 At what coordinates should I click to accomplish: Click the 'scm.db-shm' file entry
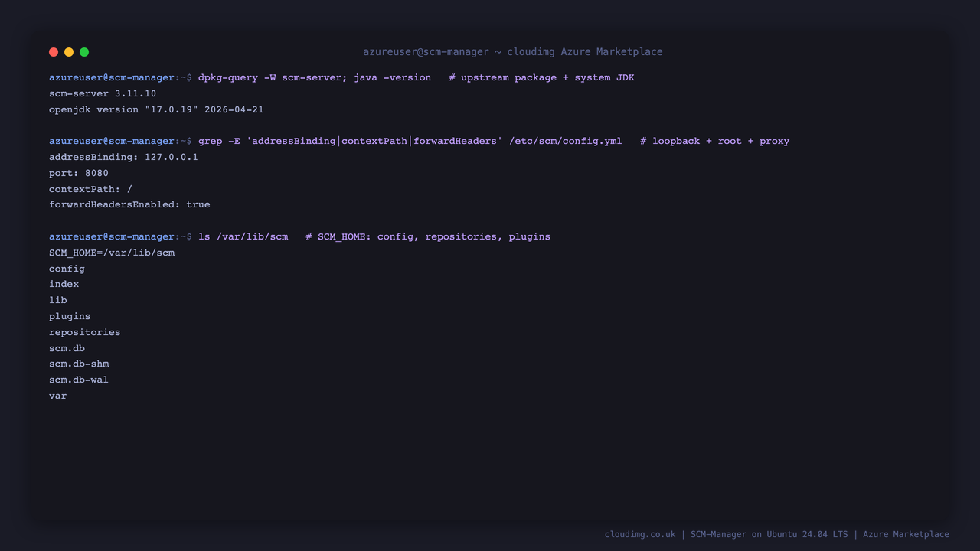(x=79, y=364)
